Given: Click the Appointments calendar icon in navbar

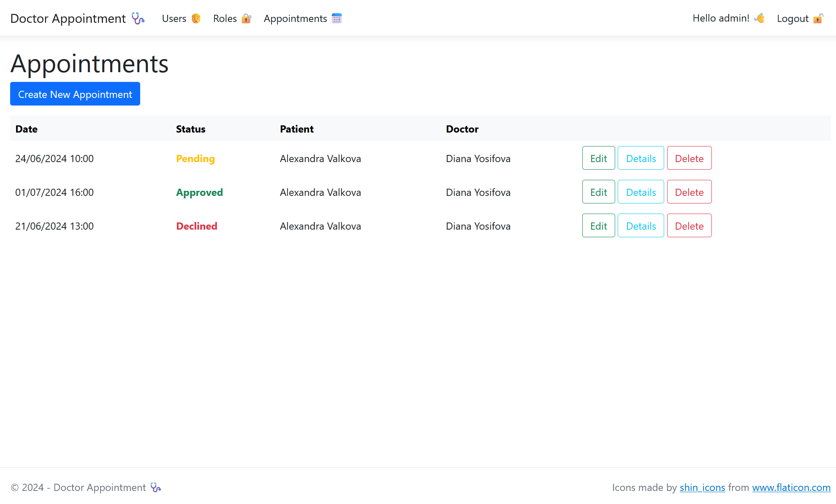Looking at the screenshot, I should pos(337,19).
